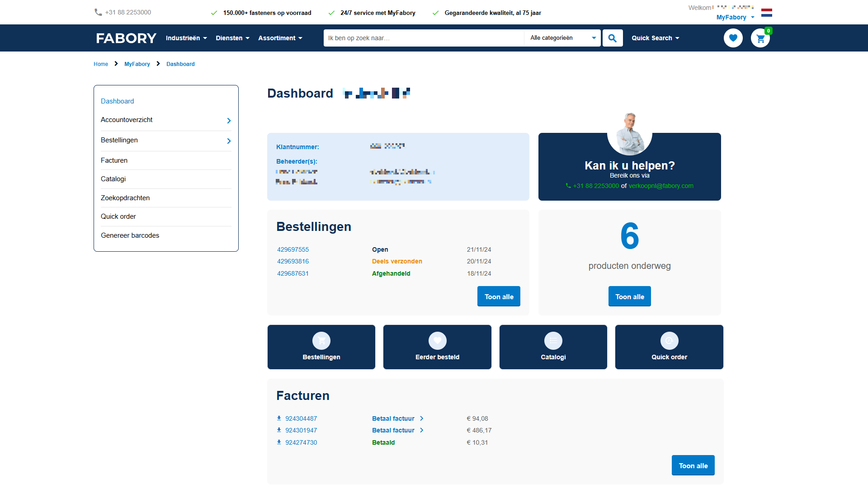The height and width of the screenshot is (498, 868).
Task: Expand the Quick Search dropdown
Action: [655, 38]
